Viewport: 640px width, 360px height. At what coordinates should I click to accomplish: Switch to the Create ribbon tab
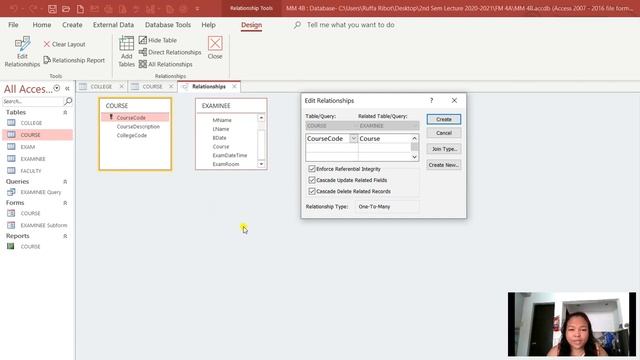[x=72, y=25]
